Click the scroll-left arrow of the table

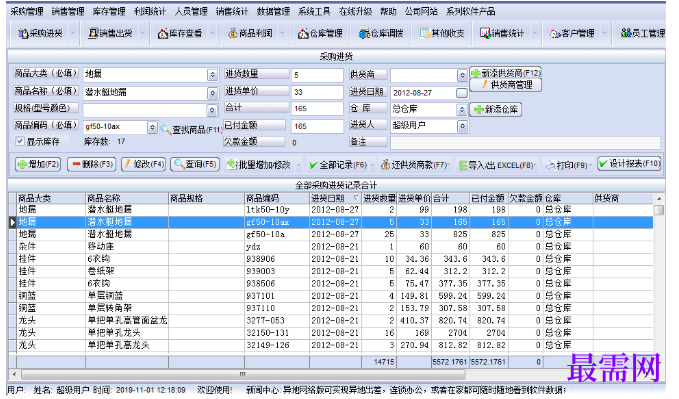[14, 374]
